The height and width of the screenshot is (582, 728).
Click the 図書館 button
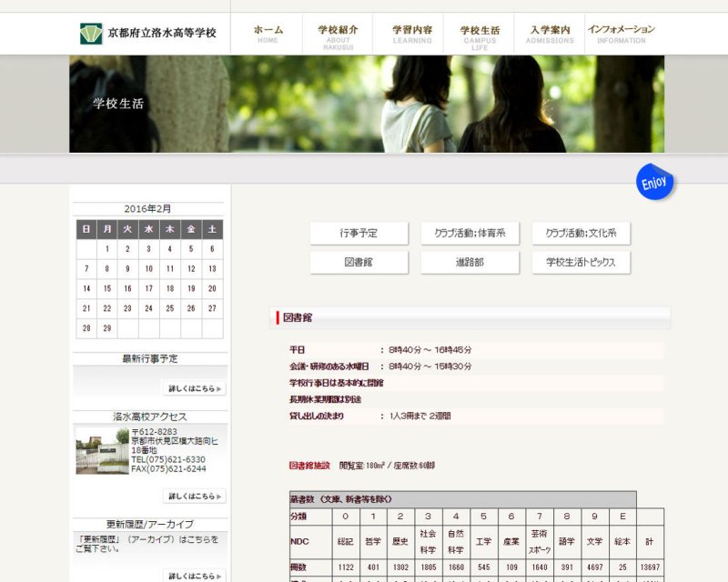click(x=359, y=263)
